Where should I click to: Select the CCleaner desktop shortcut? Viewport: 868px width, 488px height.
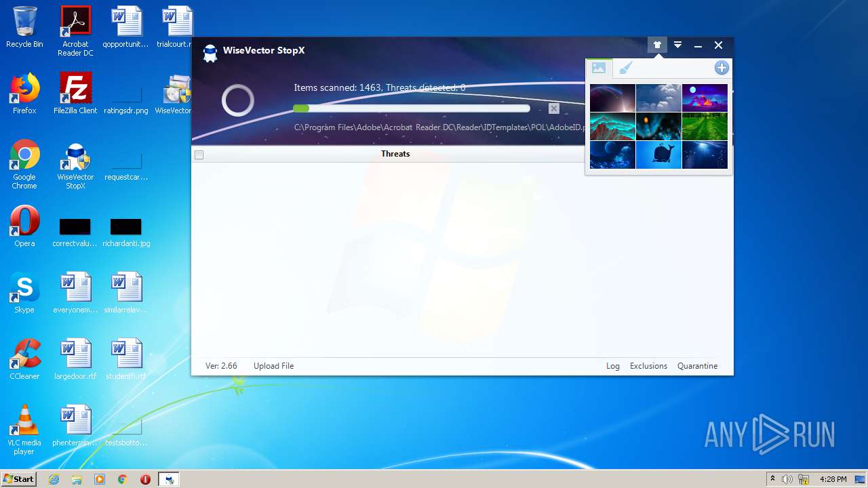(x=24, y=359)
